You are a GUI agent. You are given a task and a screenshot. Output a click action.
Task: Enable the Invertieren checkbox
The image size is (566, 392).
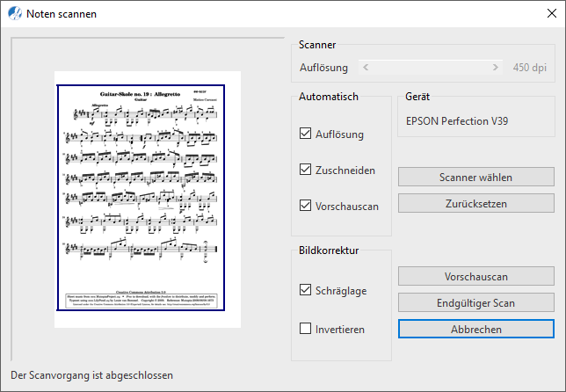pos(306,330)
